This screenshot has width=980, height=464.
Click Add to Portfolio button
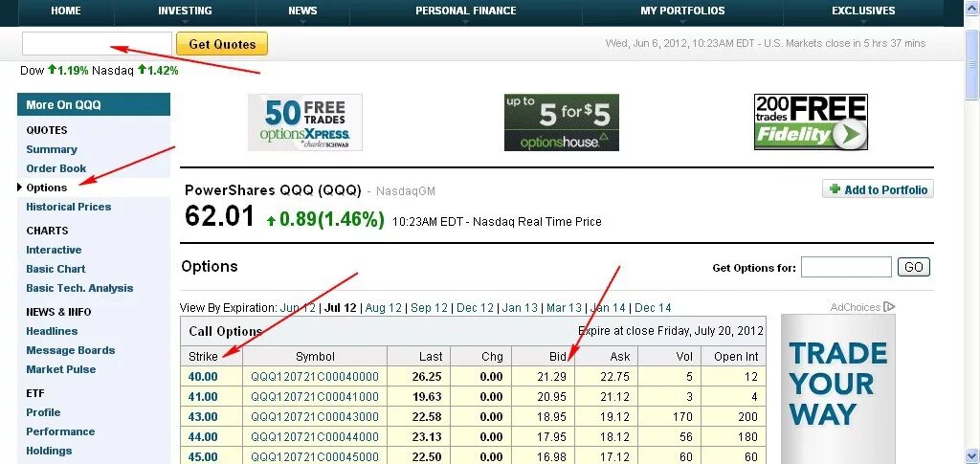(x=878, y=189)
